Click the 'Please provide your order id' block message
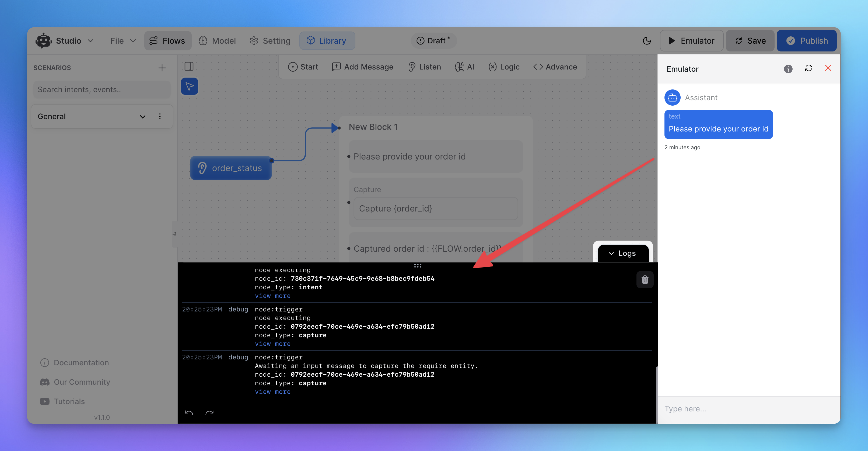 [x=436, y=157]
